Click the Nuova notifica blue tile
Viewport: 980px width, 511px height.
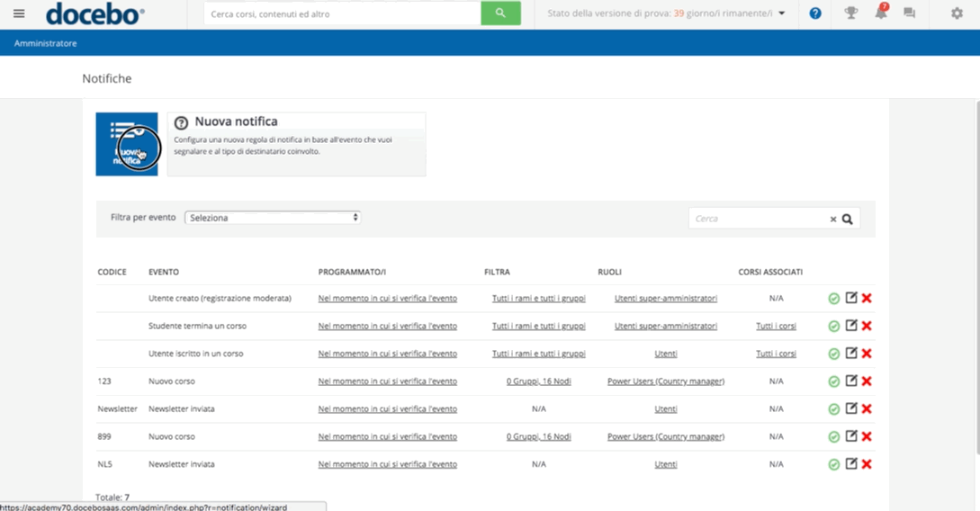(x=127, y=144)
